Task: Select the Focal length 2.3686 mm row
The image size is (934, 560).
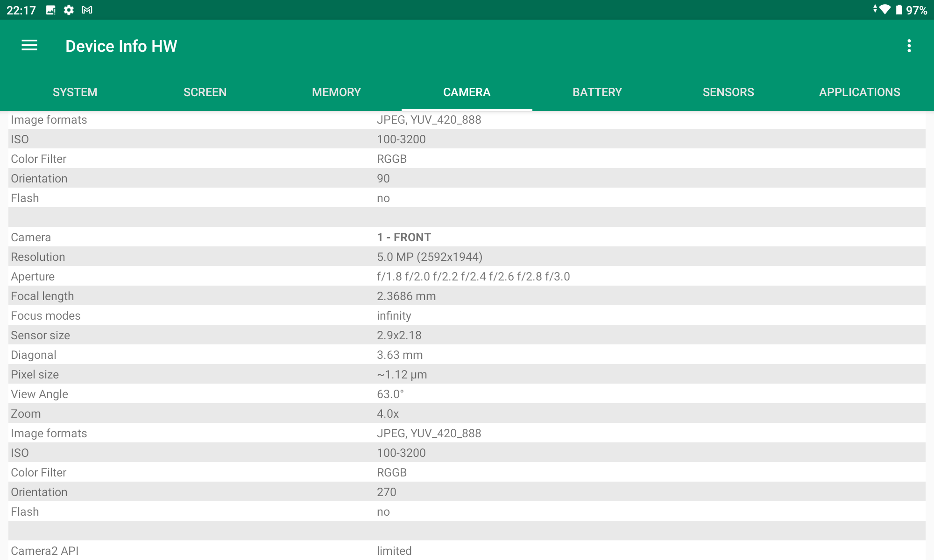Action: (x=467, y=296)
